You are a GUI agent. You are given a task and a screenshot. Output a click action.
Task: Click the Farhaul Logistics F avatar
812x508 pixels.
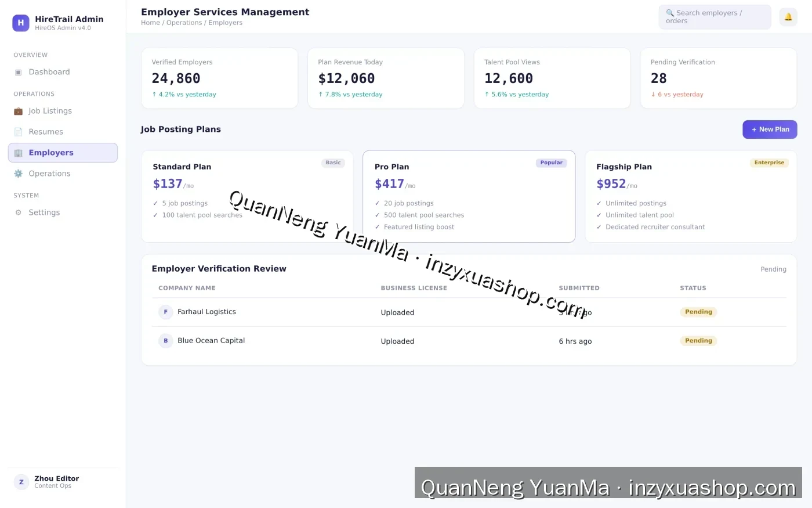pos(166,312)
